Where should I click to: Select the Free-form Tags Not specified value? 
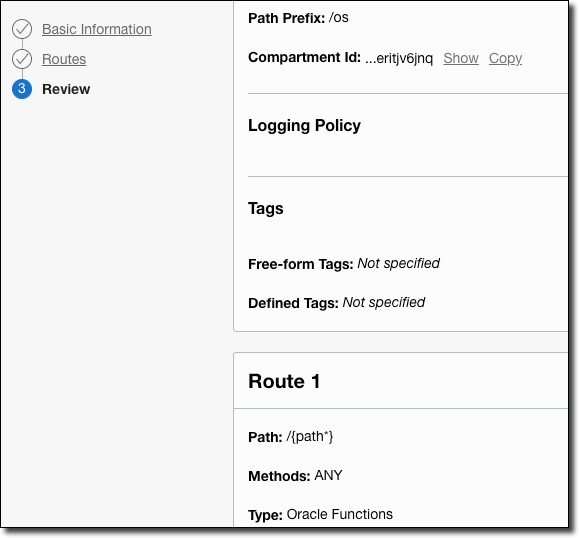398,263
